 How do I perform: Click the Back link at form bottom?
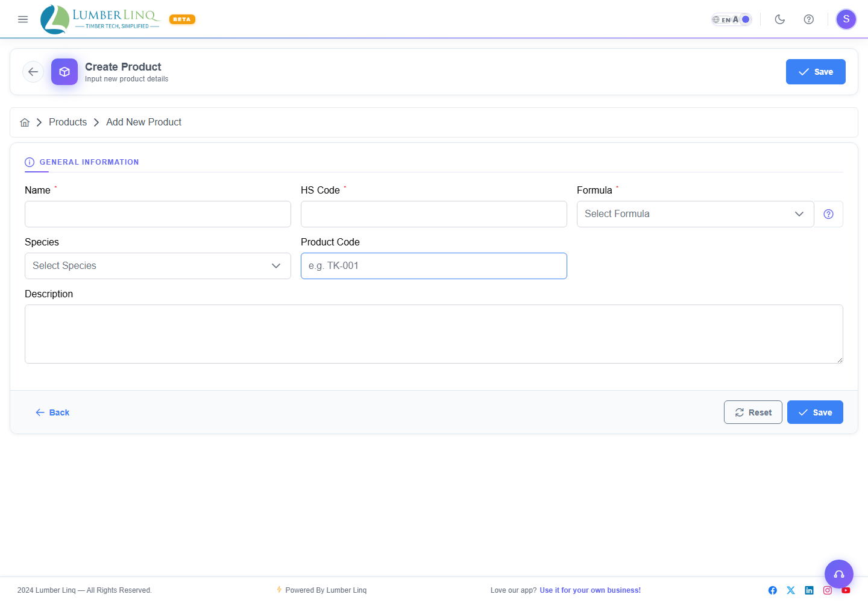[52, 412]
